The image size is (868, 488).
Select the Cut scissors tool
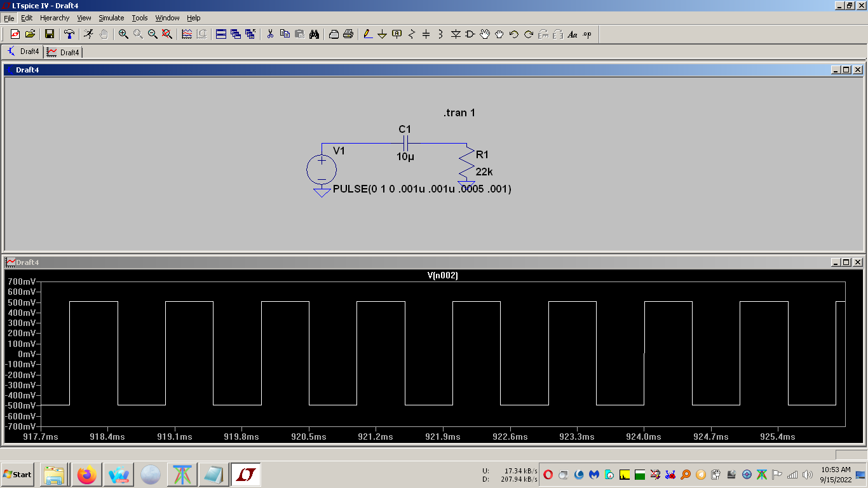270,34
